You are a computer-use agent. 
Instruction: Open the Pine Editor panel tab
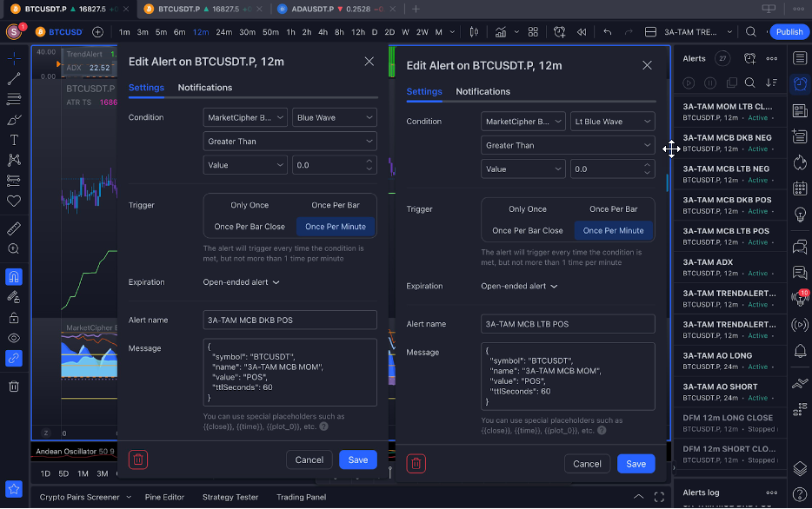(x=164, y=497)
